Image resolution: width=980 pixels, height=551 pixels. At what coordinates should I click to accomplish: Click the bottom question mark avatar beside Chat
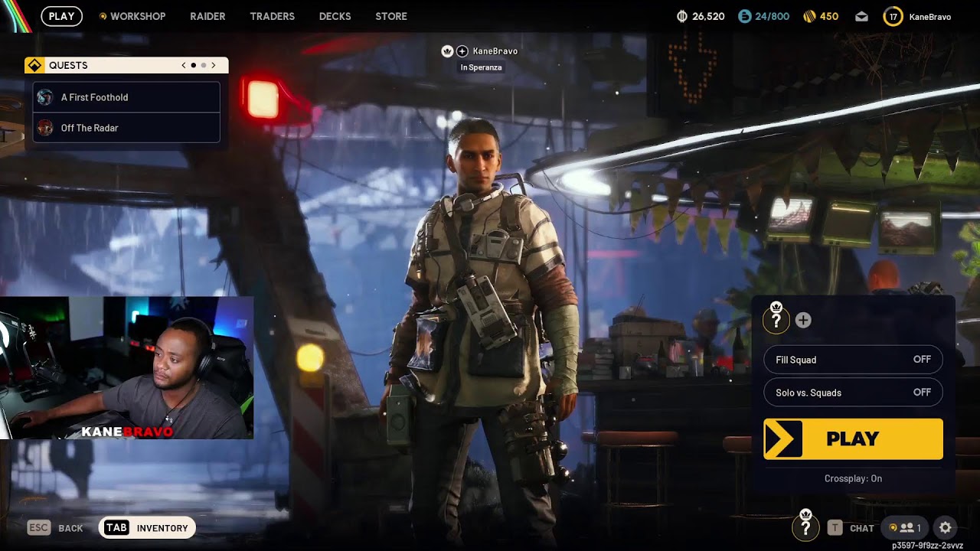(x=805, y=526)
